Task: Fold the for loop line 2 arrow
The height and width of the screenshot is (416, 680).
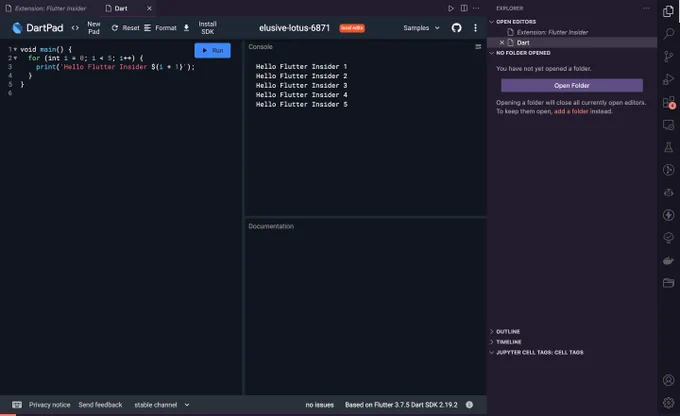Action: click(15, 58)
